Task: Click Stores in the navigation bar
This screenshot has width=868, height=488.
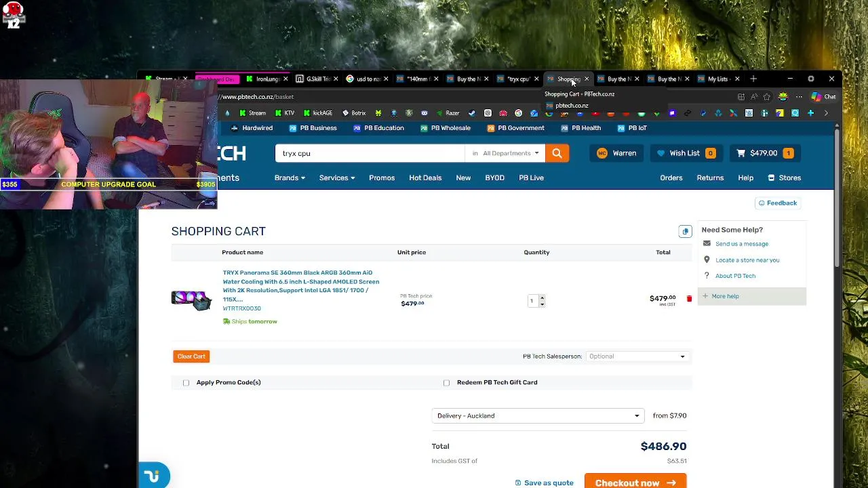Action: click(785, 178)
